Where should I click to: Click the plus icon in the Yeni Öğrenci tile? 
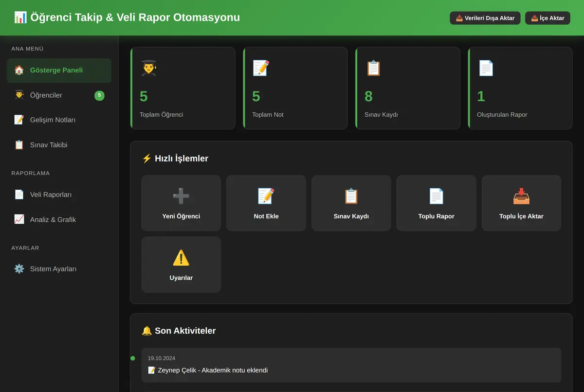(x=181, y=196)
